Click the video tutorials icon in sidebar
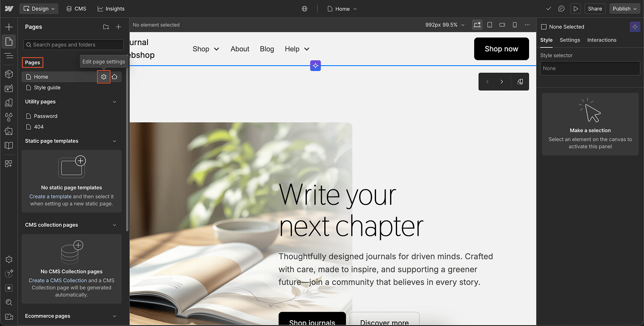The height and width of the screenshot is (326, 644). pos(9,317)
